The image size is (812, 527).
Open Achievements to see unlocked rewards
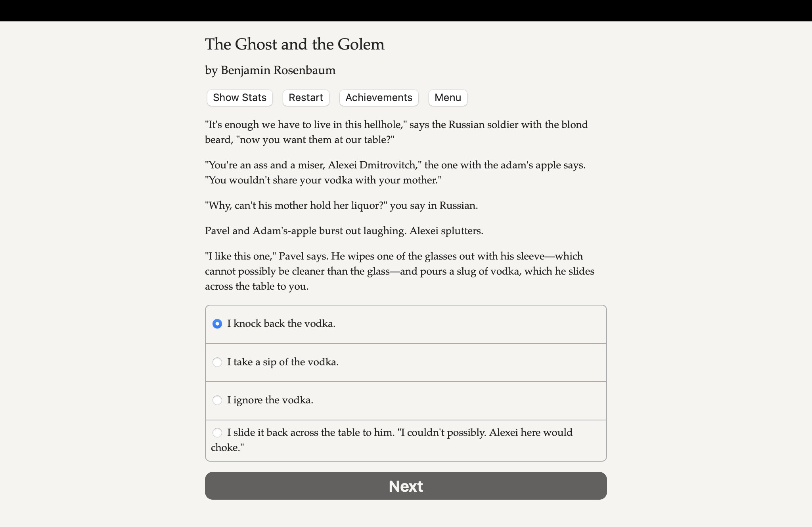[378, 97]
